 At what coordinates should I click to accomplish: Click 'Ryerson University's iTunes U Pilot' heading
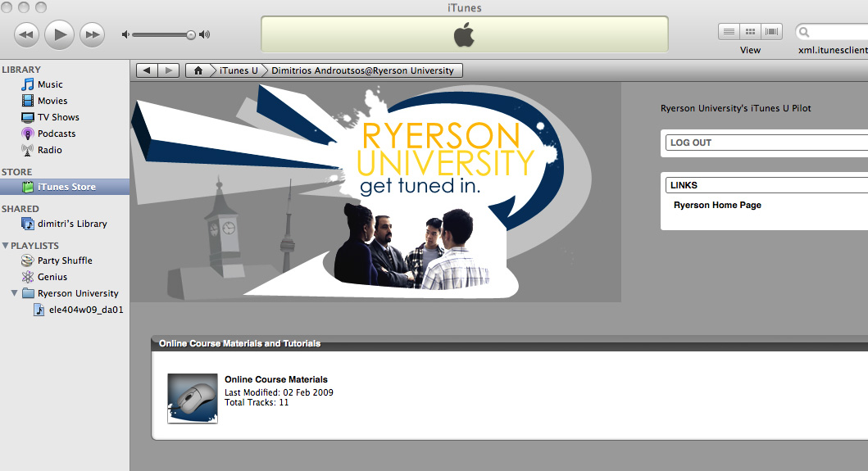(736, 108)
